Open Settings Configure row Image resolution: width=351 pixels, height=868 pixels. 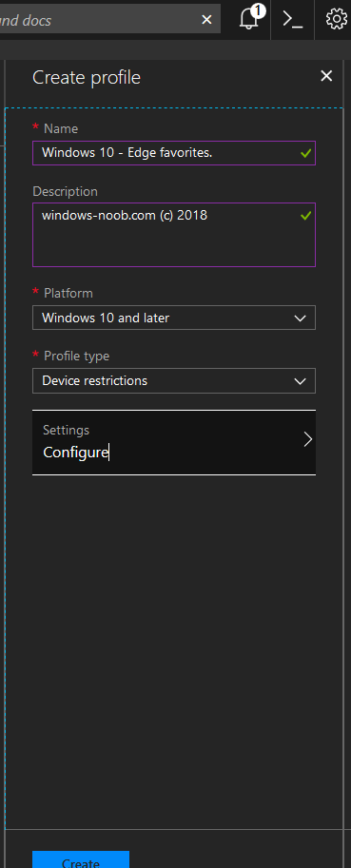[x=174, y=442]
